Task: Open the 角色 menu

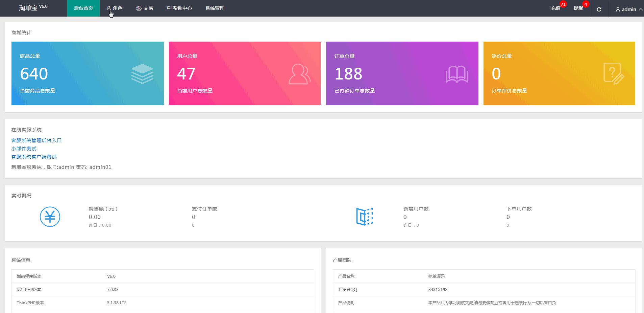Action: point(115,8)
